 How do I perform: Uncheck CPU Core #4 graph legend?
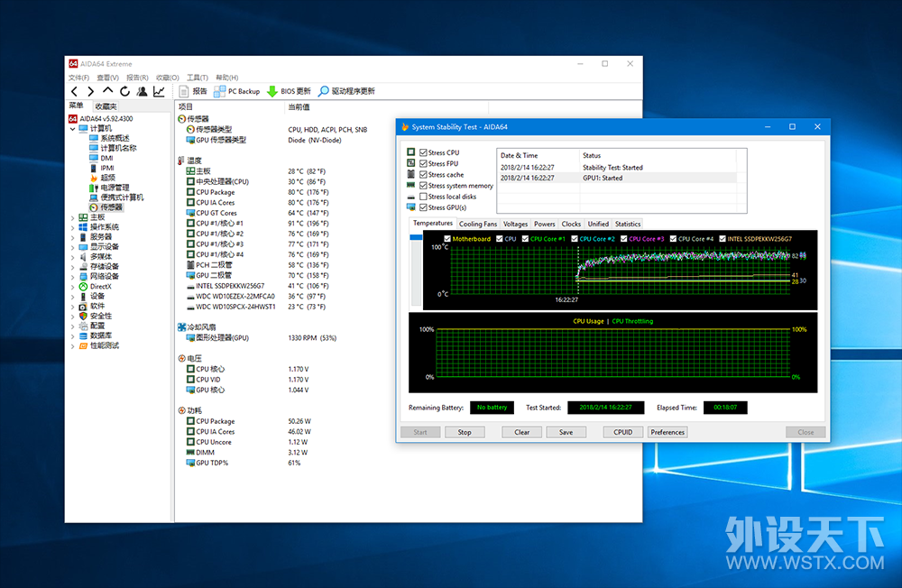click(673, 239)
